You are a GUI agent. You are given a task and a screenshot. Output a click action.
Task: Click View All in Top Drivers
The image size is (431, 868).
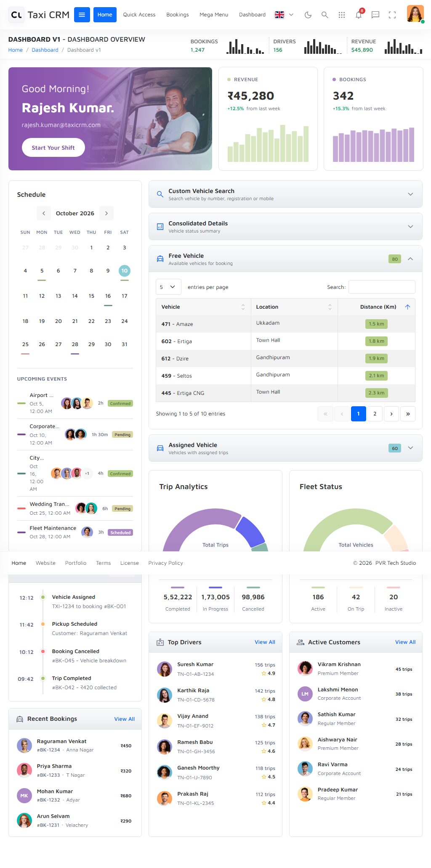265,642
